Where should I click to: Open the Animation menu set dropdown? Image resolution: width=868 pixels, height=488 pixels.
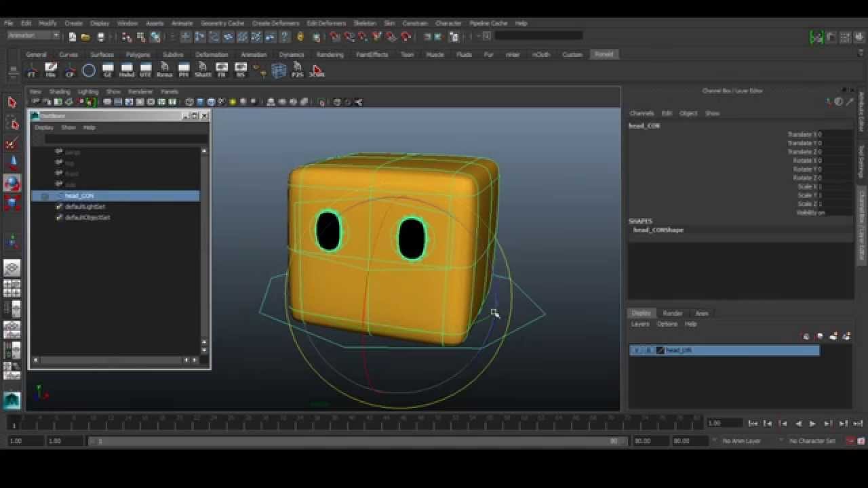tap(33, 36)
